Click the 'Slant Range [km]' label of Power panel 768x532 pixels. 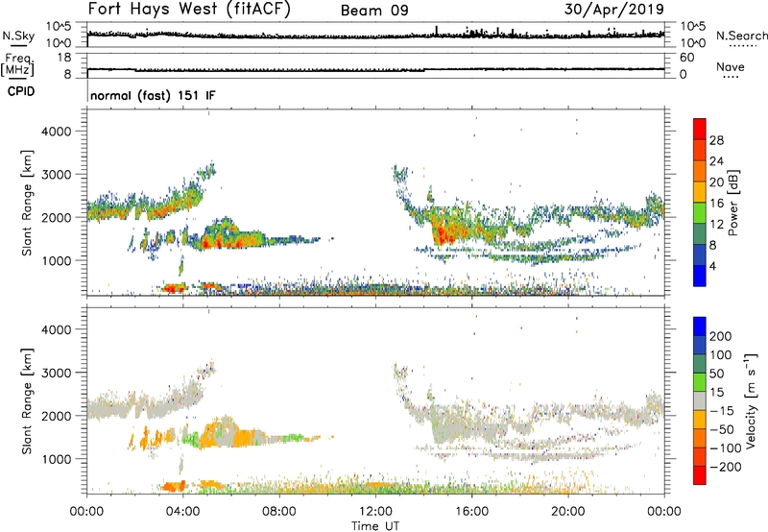pos(27,203)
